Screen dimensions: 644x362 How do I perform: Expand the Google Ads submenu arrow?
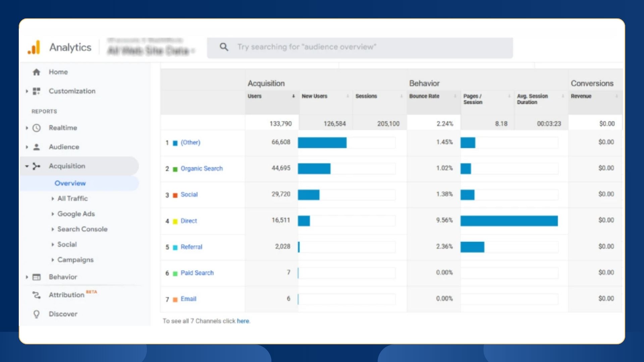(x=53, y=214)
